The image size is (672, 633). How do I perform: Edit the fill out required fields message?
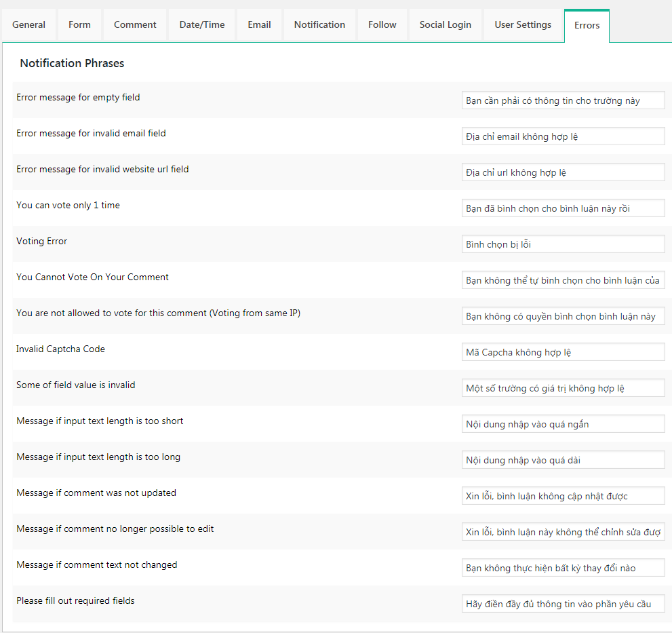tap(563, 603)
